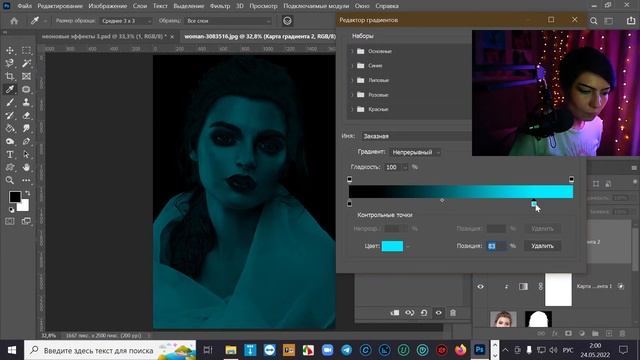Select the Rectangular Marquee tool
This screenshot has width=640, height=360.
[26, 50]
